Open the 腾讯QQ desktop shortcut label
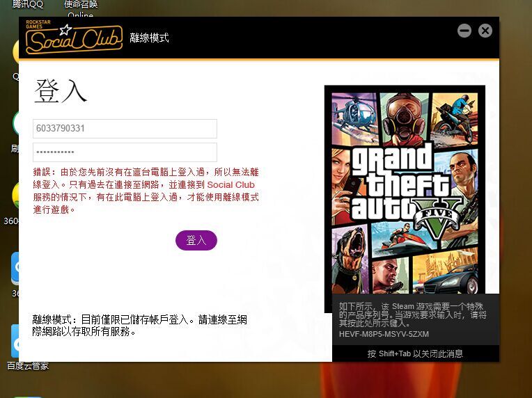Screen dimensions: 532x398 tap(28, 4)
